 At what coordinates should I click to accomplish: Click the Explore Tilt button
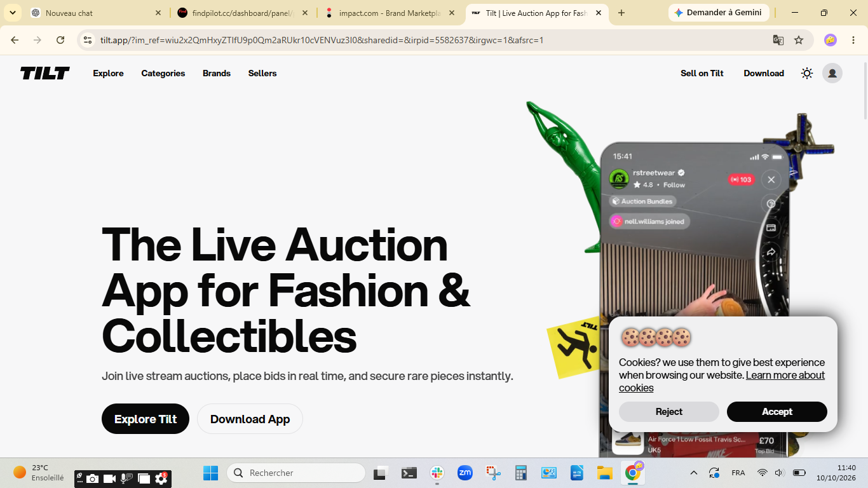pyautogui.click(x=146, y=419)
